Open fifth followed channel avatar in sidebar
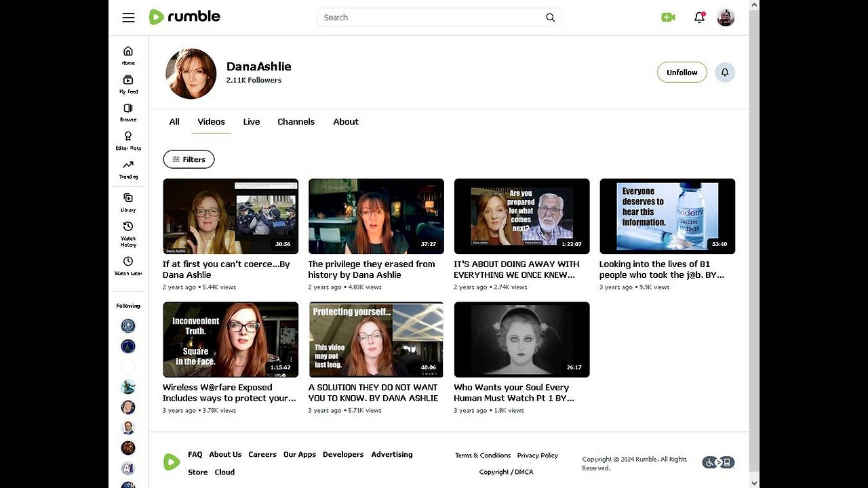The height and width of the screenshot is (488, 868). [128, 407]
